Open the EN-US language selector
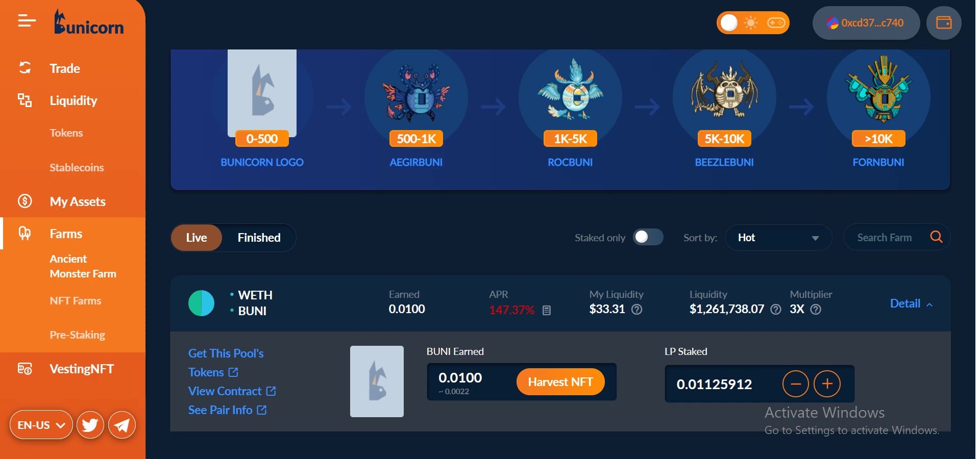This screenshot has width=980, height=459. pos(41,425)
